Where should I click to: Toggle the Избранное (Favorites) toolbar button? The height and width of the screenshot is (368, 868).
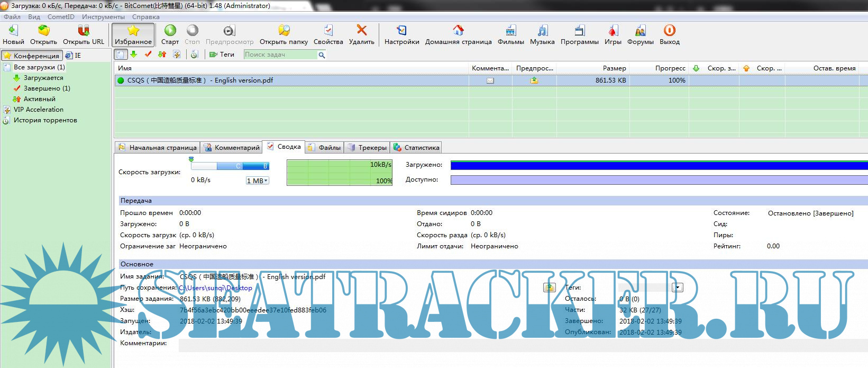(133, 34)
